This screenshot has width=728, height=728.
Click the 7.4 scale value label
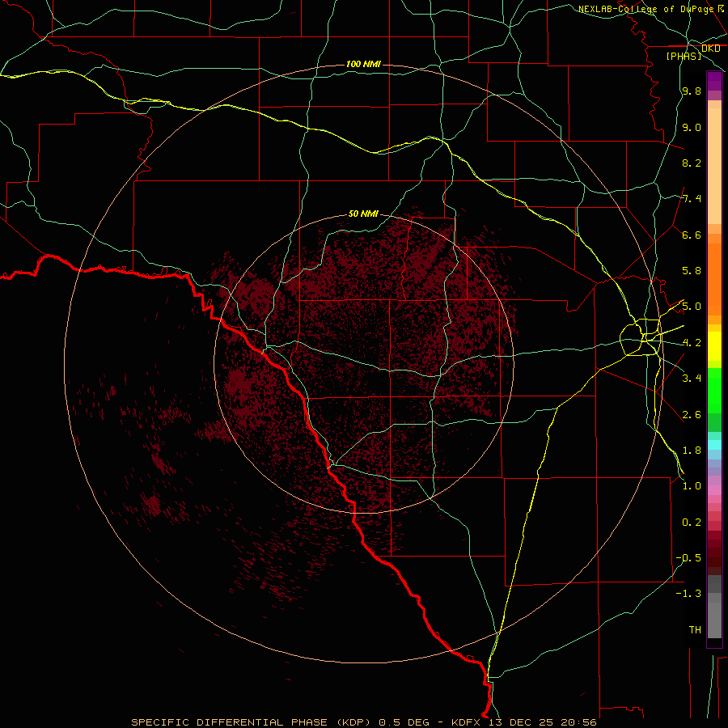692,199
